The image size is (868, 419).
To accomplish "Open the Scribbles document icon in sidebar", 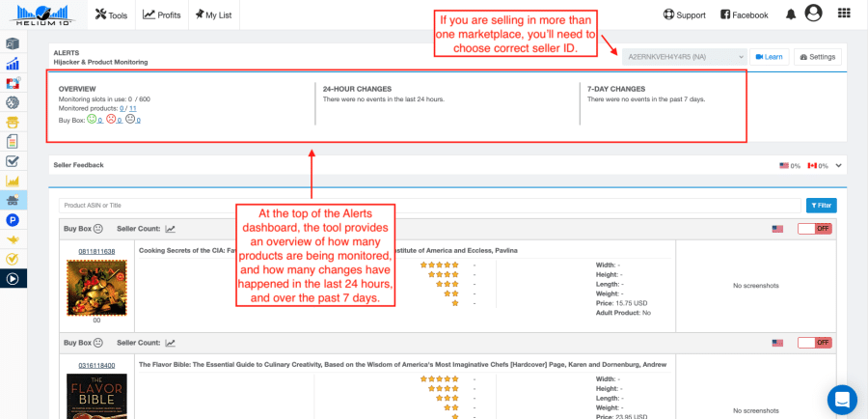I will point(13,142).
